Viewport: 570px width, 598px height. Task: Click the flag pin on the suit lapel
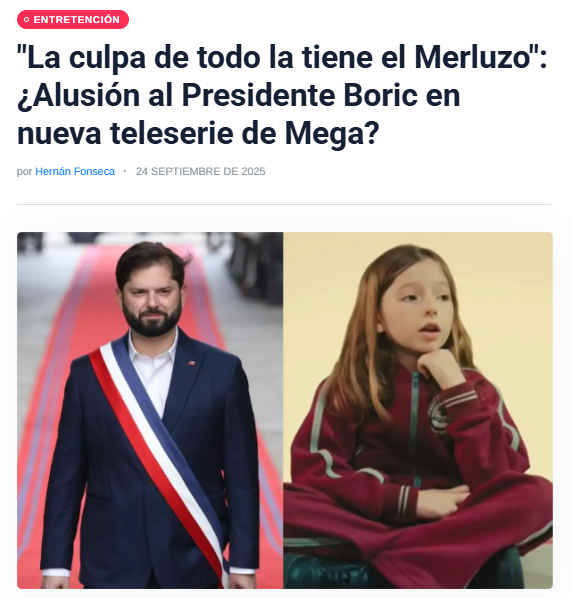pos(192,363)
